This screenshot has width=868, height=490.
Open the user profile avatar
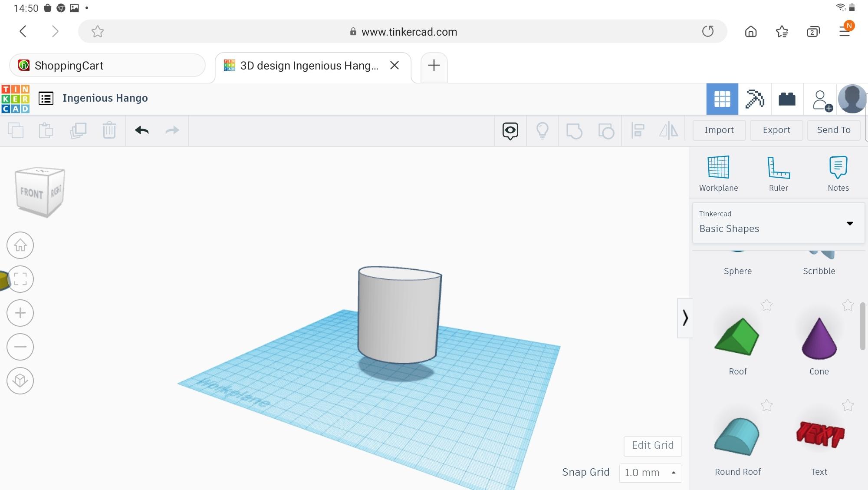coord(852,99)
